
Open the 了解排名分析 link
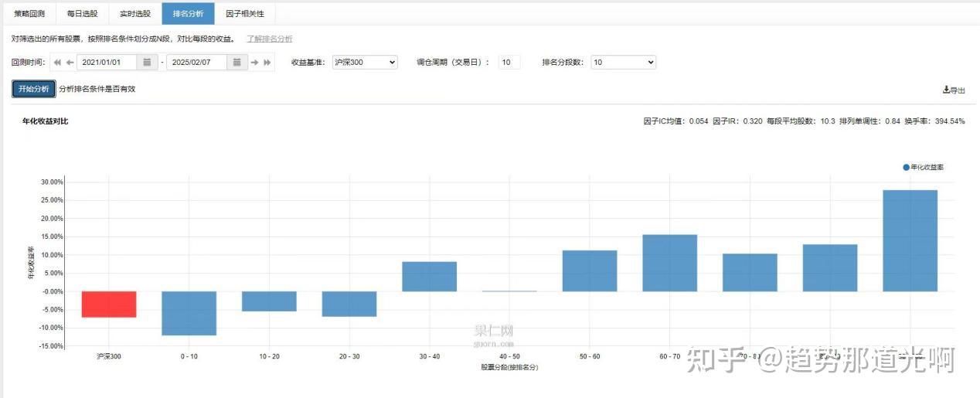point(270,39)
